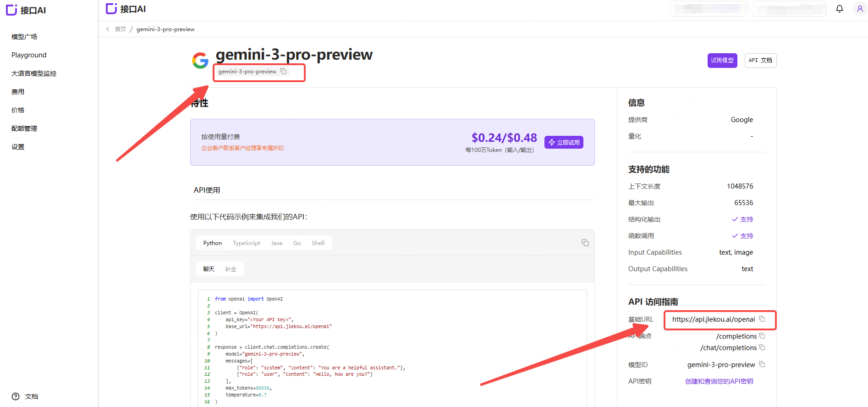Open 大语言模型监控 in the sidebar
This screenshot has width=868, height=407.
(34, 73)
